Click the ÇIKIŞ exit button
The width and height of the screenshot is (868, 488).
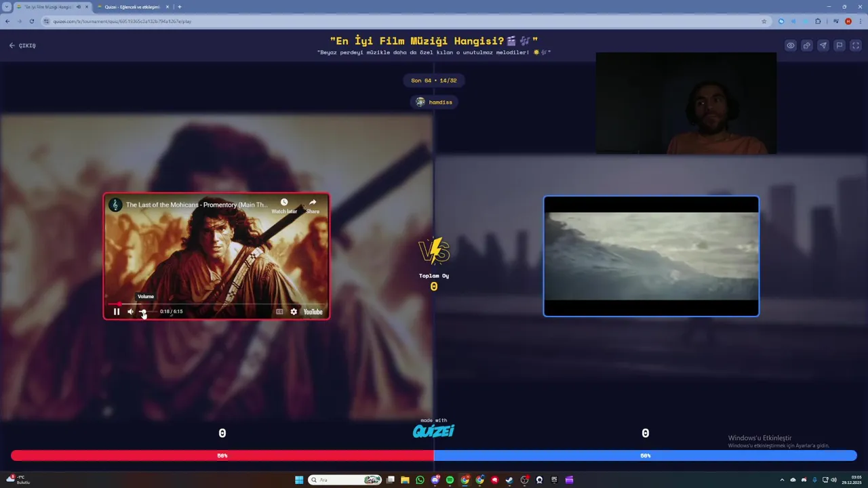[22, 45]
